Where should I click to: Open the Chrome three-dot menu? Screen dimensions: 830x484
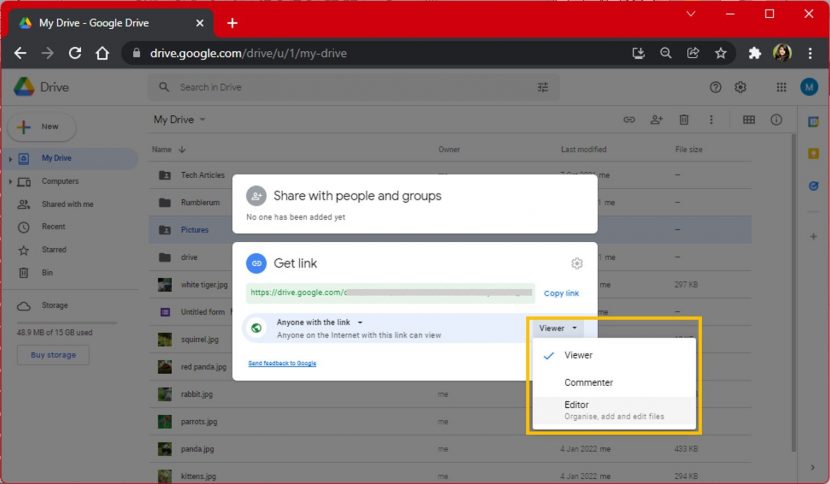tap(810, 53)
